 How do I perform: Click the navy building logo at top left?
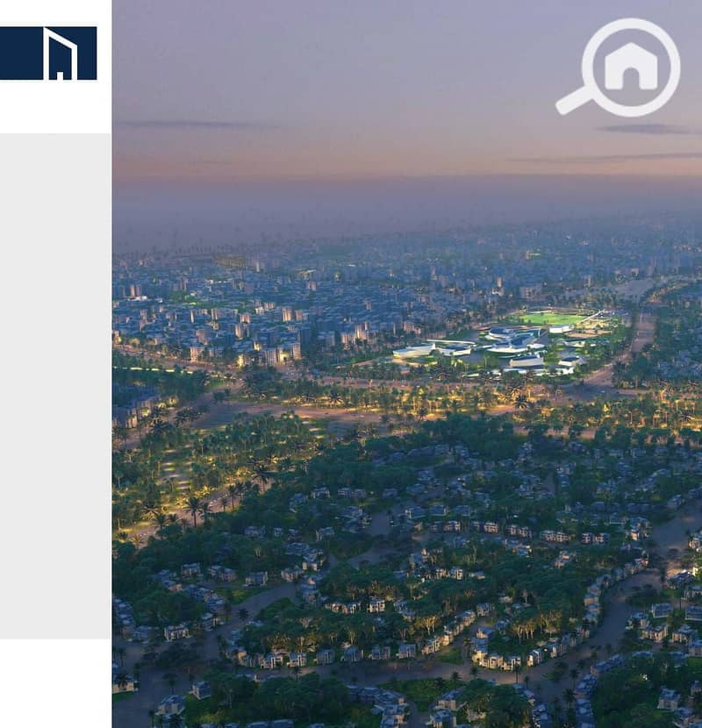tap(48, 54)
